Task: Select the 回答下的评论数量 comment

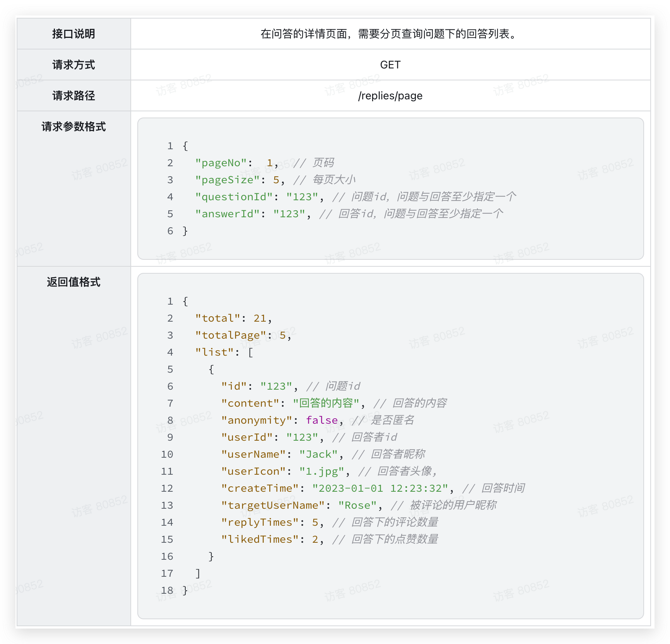Action: click(x=385, y=522)
